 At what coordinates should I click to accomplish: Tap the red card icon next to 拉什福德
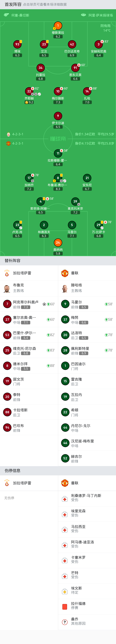point(65,607)
